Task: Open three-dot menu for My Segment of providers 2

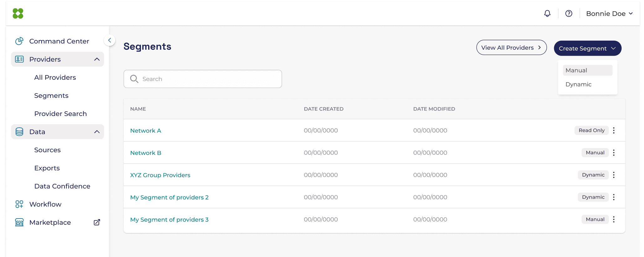Action: pyautogui.click(x=614, y=197)
